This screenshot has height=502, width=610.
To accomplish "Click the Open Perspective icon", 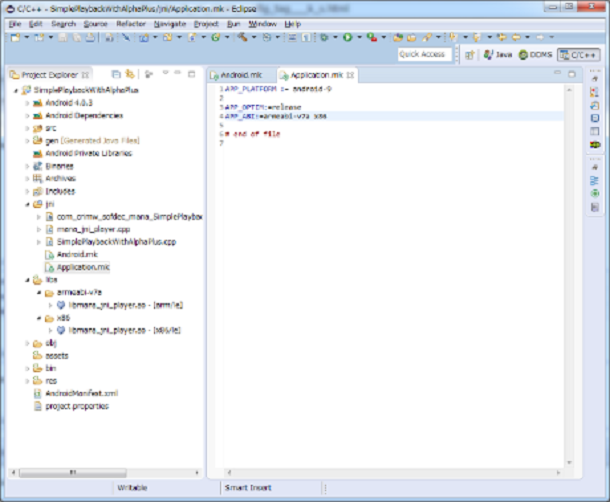I will (470, 56).
